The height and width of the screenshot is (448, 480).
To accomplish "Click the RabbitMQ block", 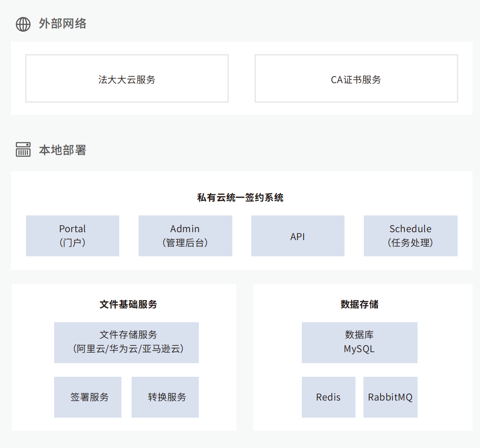I will click(x=390, y=397).
